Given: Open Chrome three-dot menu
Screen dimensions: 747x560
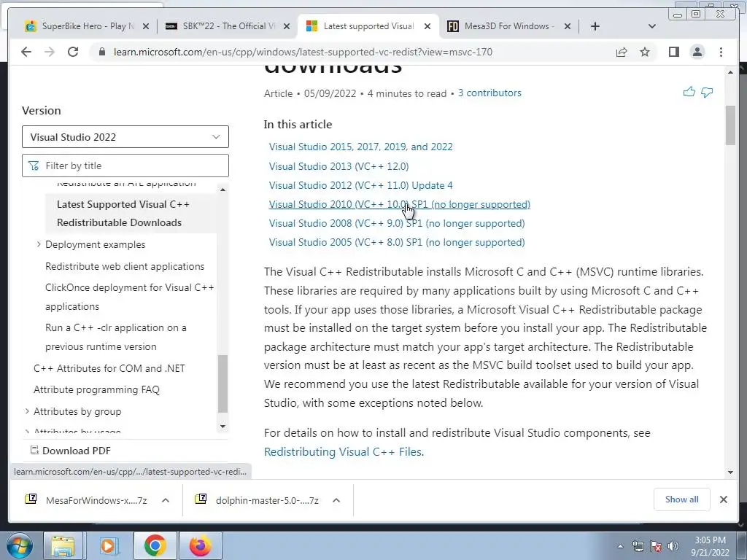Looking at the screenshot, I should [x=721, y=52].
